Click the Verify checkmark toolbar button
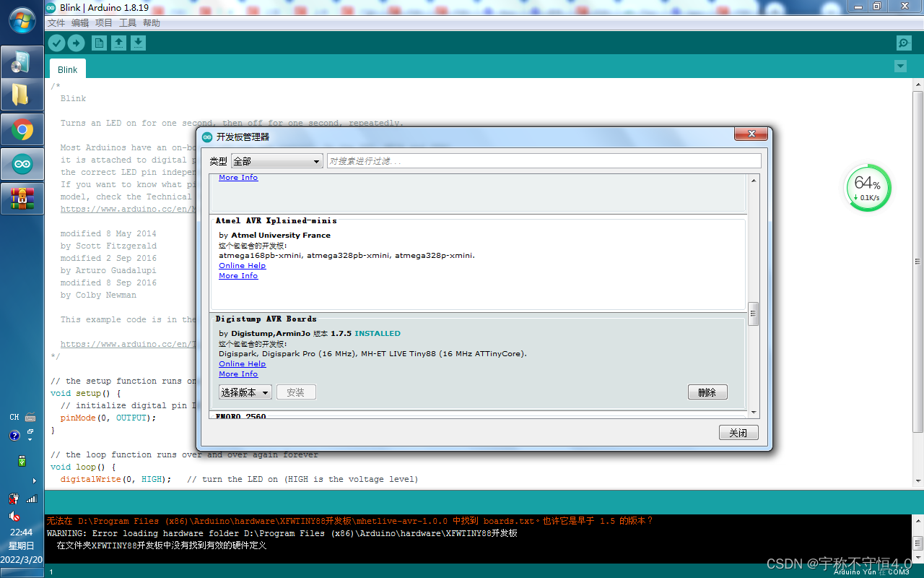The width and height of the screenshot is (924, 578). pyautogui.click(x=56, y=43)
